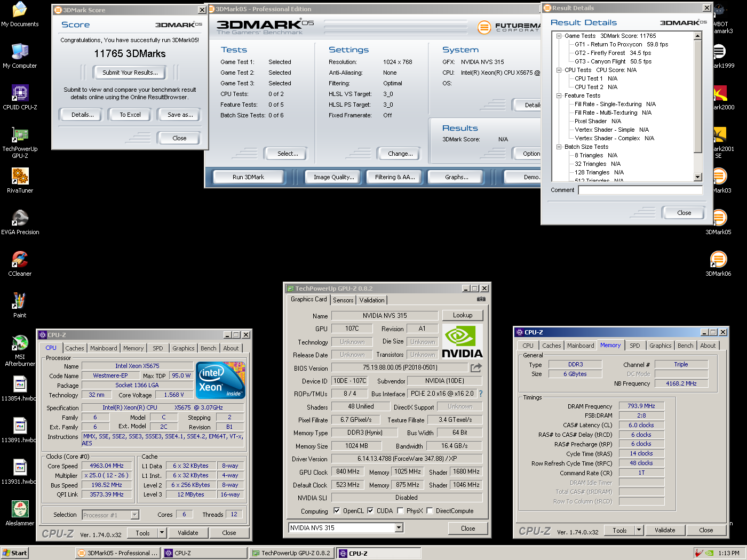The height and width of the screenshot is (560, 747).
Task: Select the GT2 - Firefly Forest result row
Action: click(613, 53)
